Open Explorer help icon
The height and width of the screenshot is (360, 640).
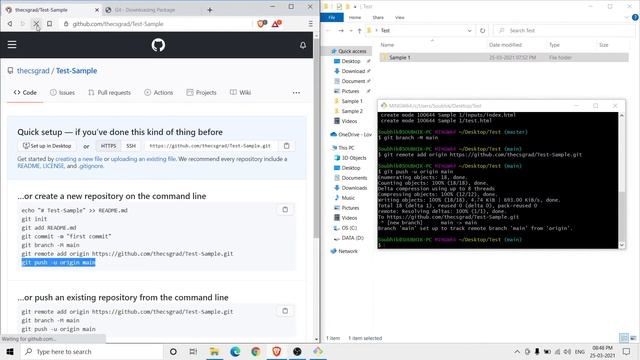tap(635, 17)
